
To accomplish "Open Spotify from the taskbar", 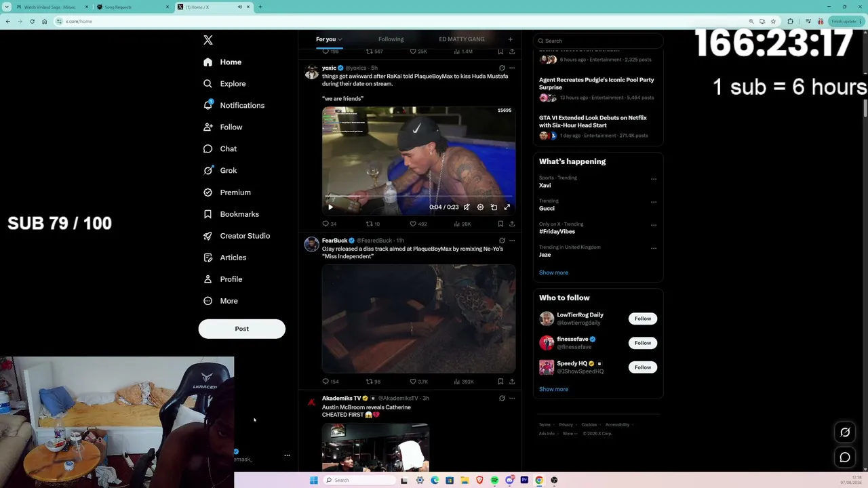I will click(494, 480).
